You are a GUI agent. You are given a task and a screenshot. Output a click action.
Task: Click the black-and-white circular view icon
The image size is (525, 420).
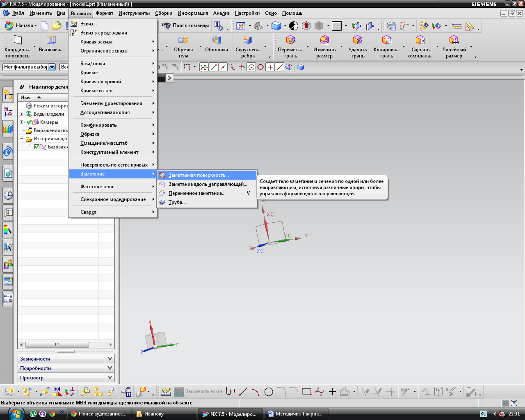pos(294,26)
